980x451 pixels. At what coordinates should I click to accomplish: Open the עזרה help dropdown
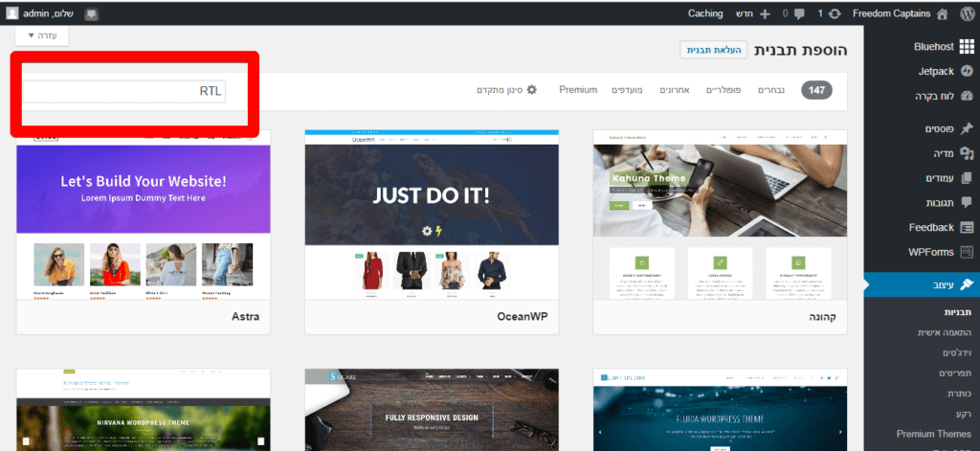click(41, 35)
